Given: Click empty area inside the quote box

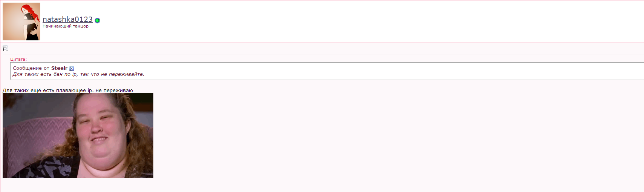Looking at the screenshot, I should [377, 71].
